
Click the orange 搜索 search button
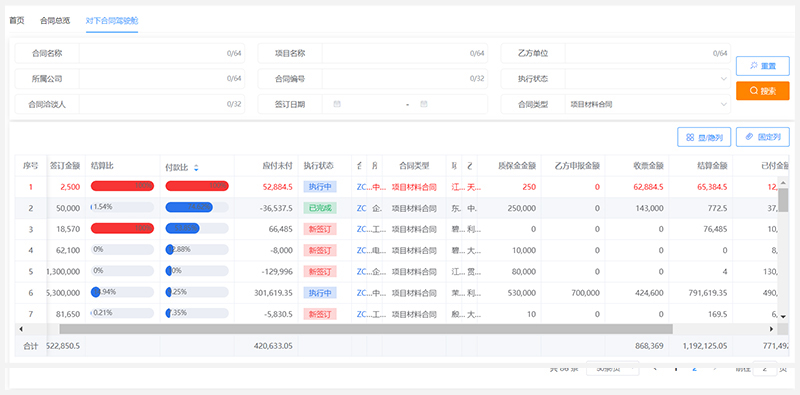762,91
